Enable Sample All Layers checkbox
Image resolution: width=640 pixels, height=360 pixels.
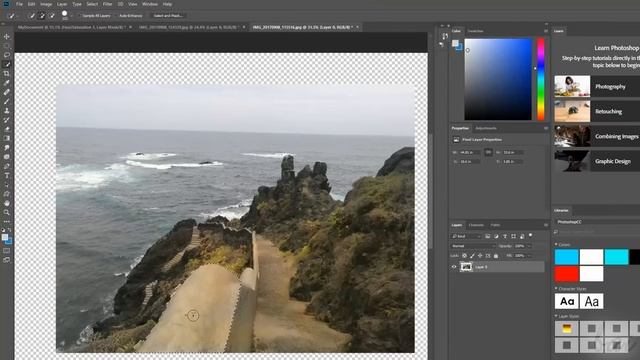tap(80, 16)
